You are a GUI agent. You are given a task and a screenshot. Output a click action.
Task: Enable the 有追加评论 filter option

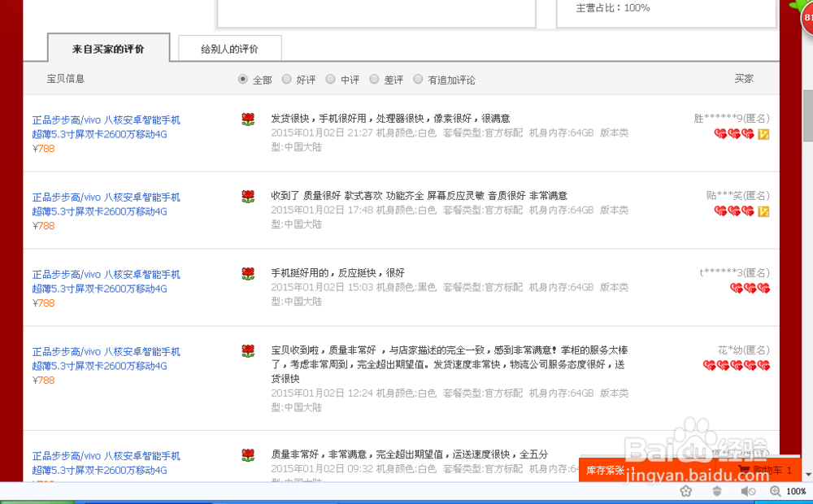[418, 79]
